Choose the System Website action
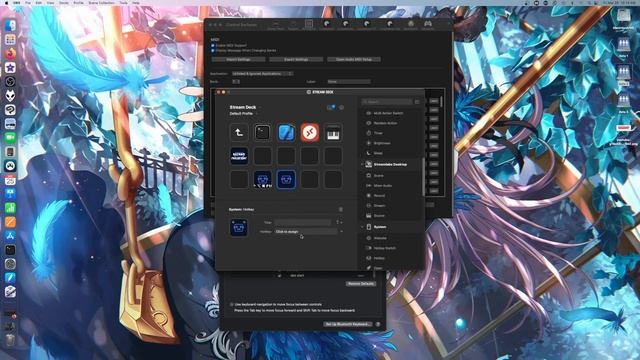Image resolution: width=640 pixels, height=360 pixels. click(x=380, y=238)
